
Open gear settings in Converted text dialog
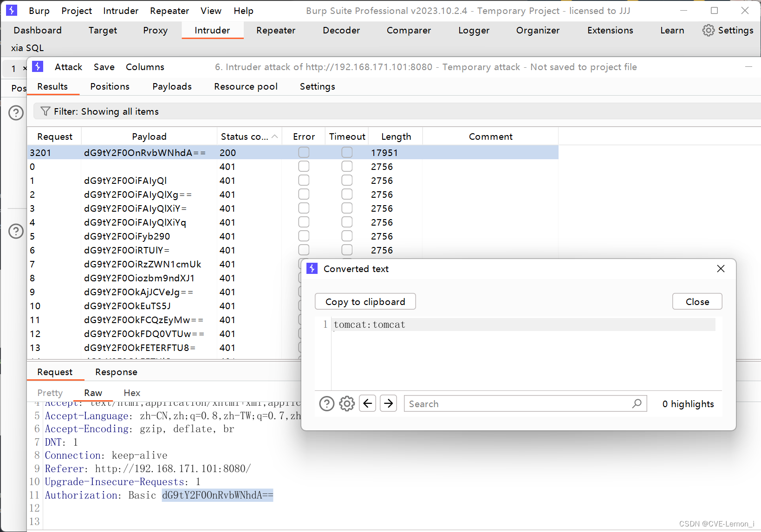click(347, 404)
